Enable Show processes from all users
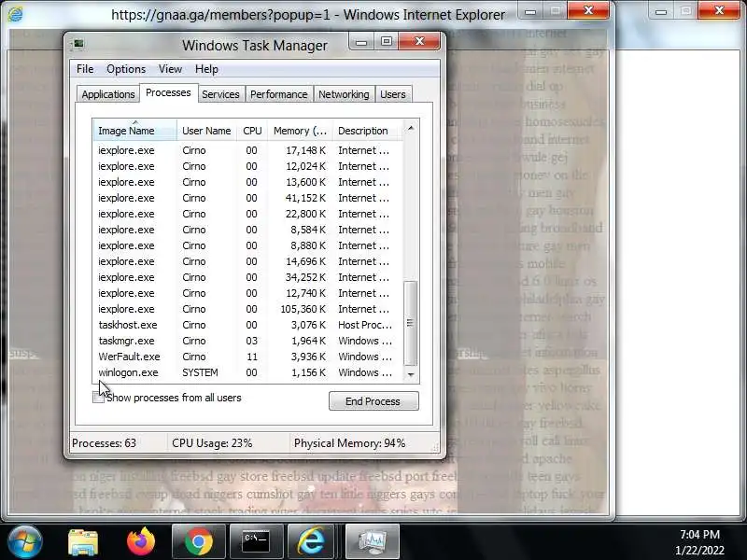 click(x=98, y=398)
